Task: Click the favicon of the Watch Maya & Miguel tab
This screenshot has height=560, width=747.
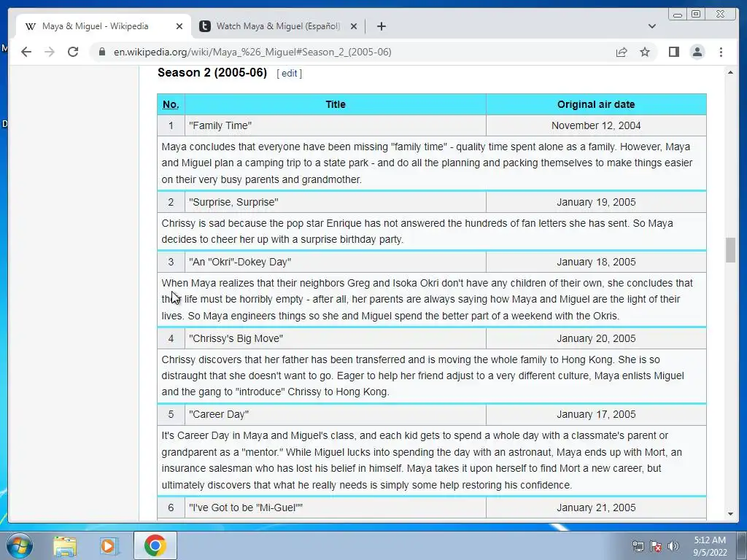Action: click(x=205, y=26)
